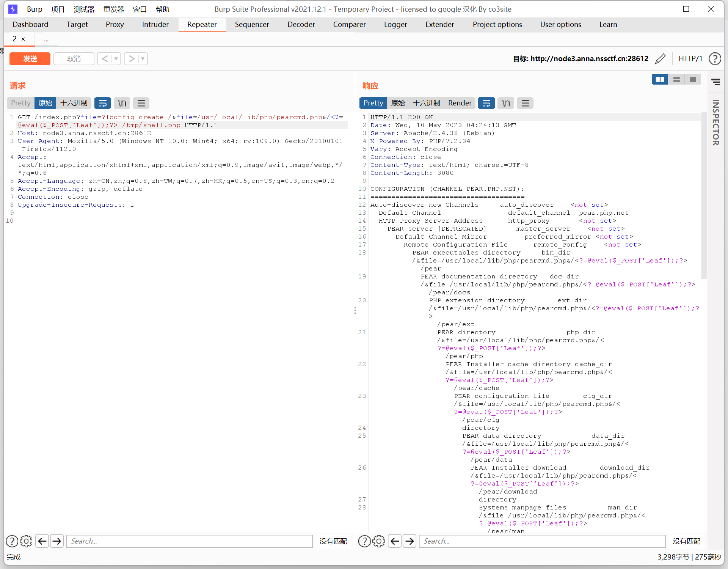
Task: Click the 取消 cancel button
Action: (x=74, y=59)
